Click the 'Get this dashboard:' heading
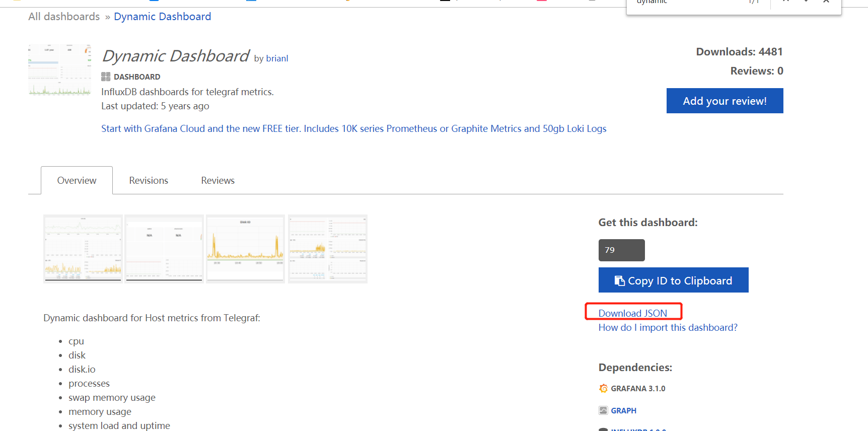This screenshot has width=868, height=431. pyautogui.click(x=648, y=223)
